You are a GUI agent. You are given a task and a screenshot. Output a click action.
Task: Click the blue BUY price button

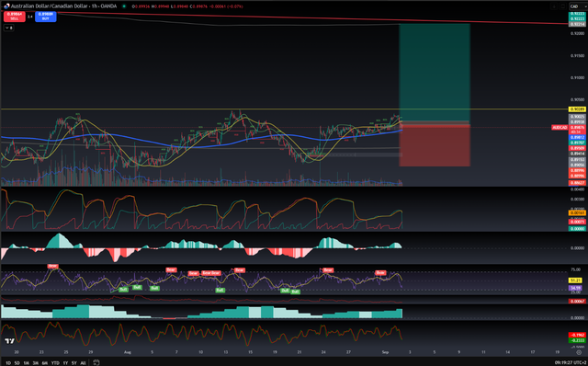point(46,17)
